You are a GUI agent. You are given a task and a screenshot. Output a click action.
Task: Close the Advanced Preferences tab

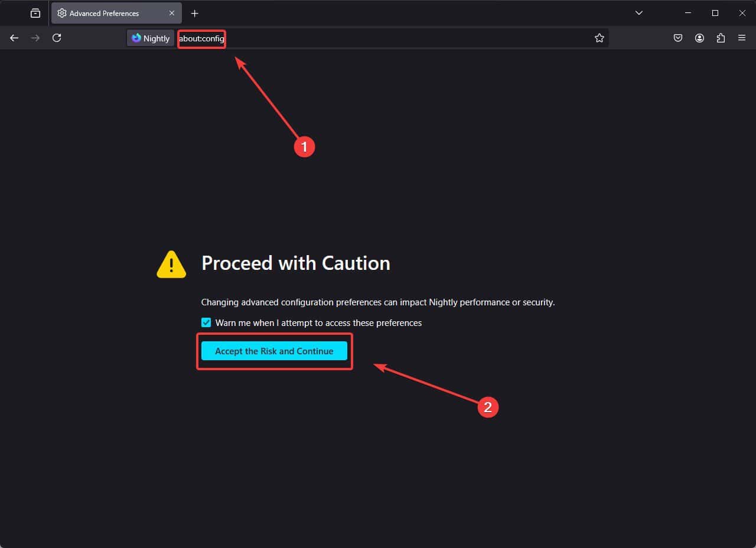[x=172, y=12]
